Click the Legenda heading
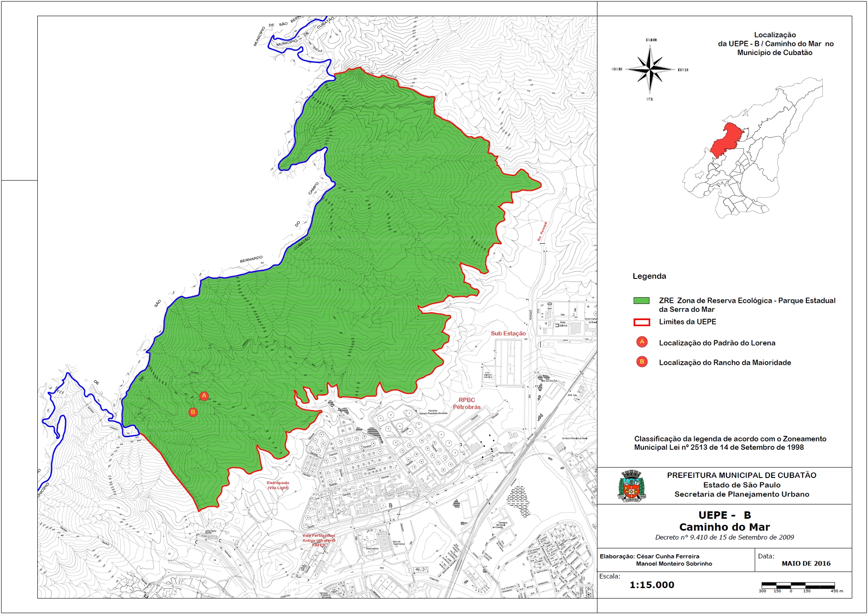868x615 pixels. [x=649, y=276]
